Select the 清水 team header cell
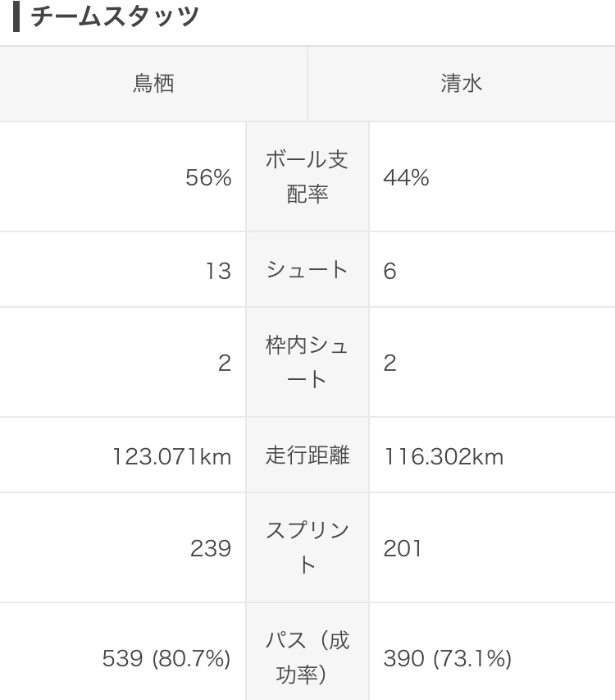 (461, 84)
